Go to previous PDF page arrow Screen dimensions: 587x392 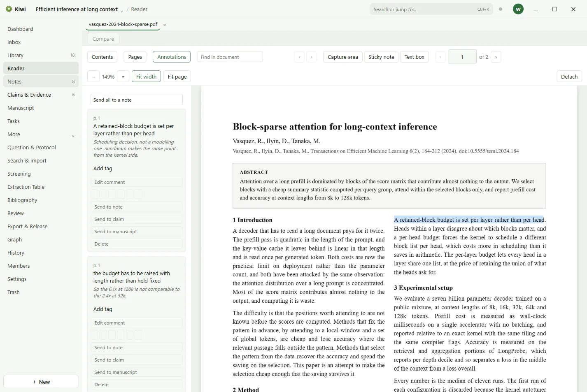pos(440,57)
